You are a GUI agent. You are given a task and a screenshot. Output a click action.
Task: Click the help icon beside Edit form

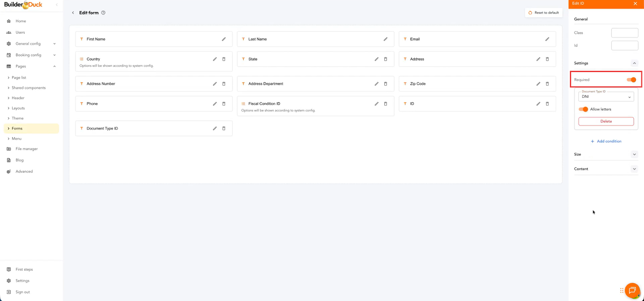pyautogui.click(x=103, y=13)
